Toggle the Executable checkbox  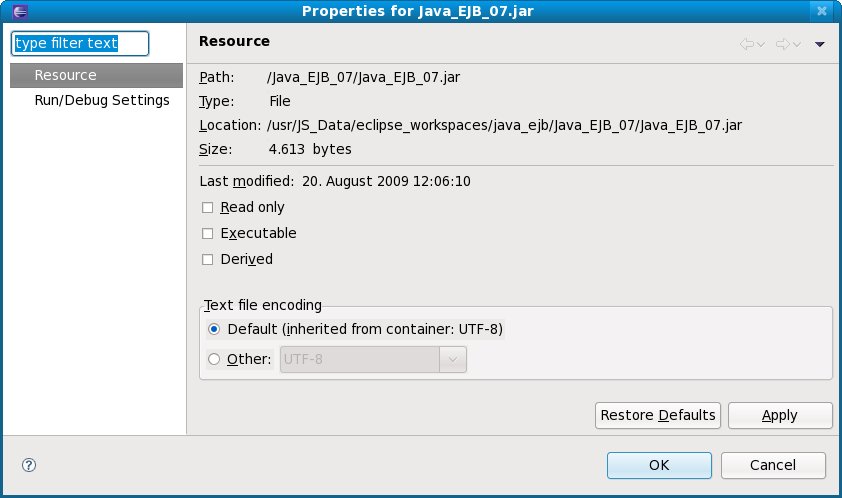tap(208, 234)
